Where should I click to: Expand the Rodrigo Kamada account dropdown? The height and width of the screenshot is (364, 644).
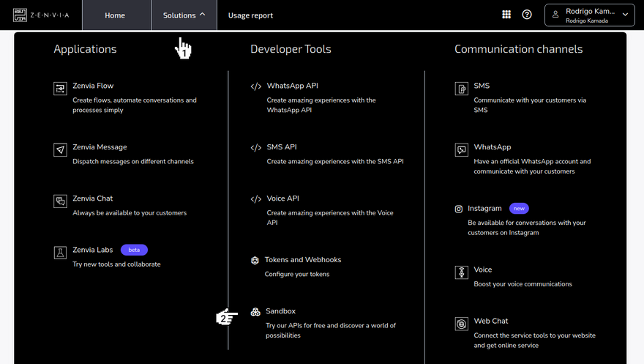pyautogui.click(x=589, y=15)
